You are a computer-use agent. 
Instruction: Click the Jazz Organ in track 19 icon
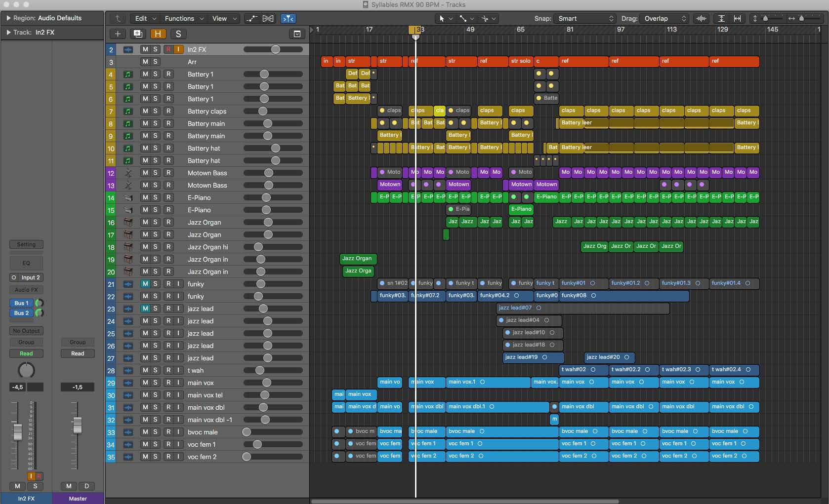click(128, 259)
